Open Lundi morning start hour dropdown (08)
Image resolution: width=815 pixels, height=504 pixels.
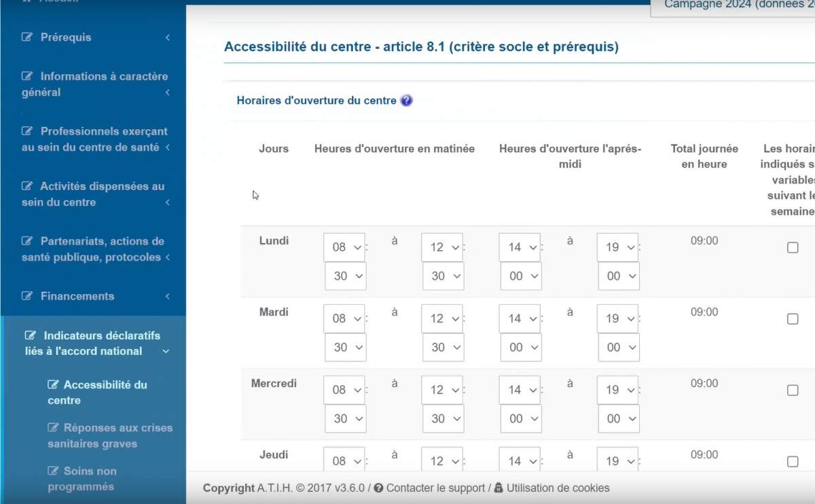[x=344, y=247]
